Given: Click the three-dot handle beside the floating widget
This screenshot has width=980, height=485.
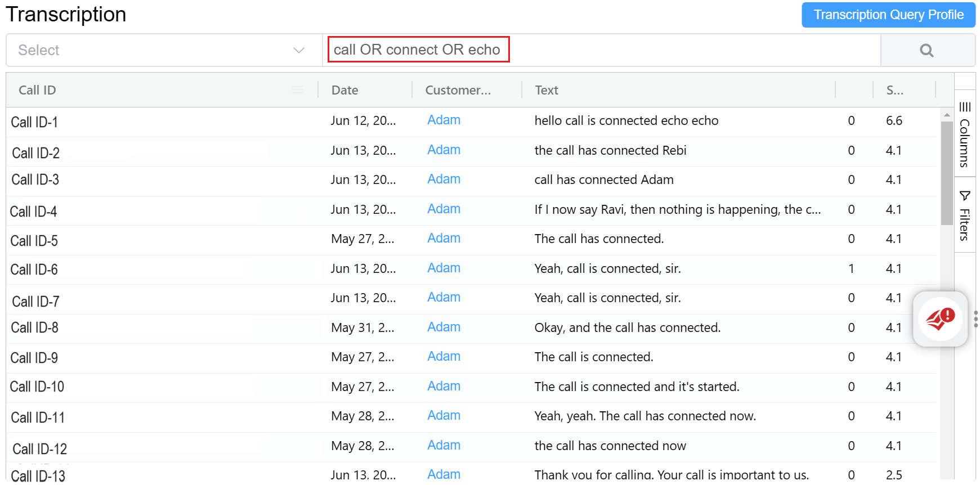Looking at the screenshot, I should point(975,318).
